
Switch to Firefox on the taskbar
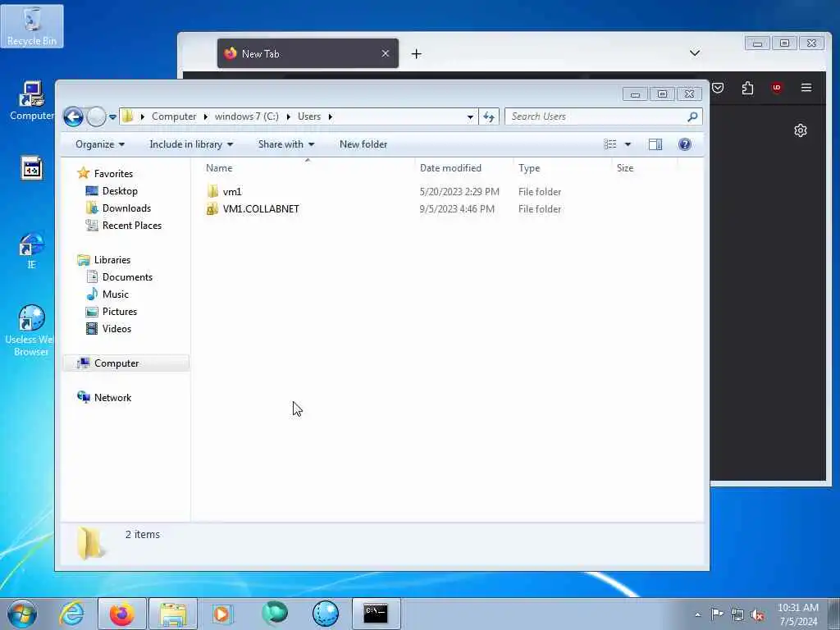[122, 614]
